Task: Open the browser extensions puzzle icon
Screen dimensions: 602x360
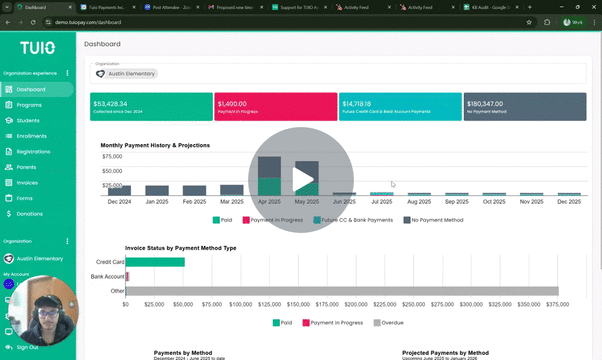Action: click(547, 22)
